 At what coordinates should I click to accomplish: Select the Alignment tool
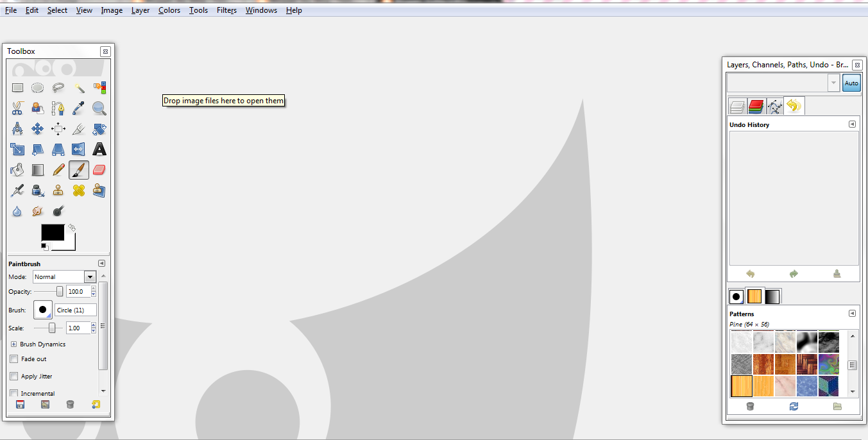pyautogui.click(x=58, y=129)
